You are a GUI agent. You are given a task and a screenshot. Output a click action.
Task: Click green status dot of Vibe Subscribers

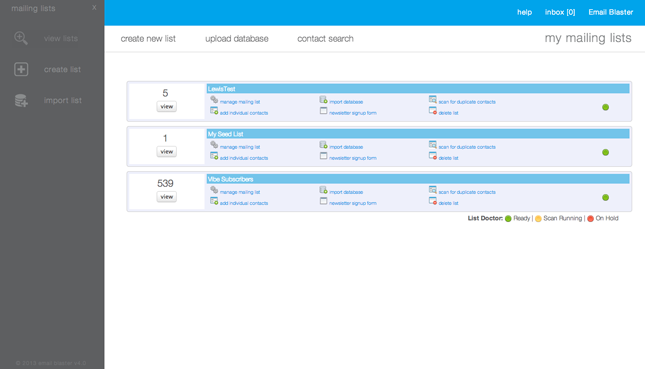coord(606,197)
